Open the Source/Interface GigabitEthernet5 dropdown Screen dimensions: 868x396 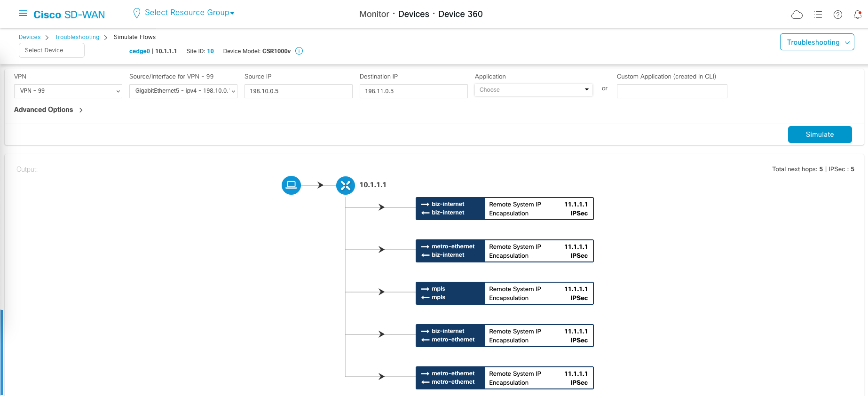pos(183,91)
